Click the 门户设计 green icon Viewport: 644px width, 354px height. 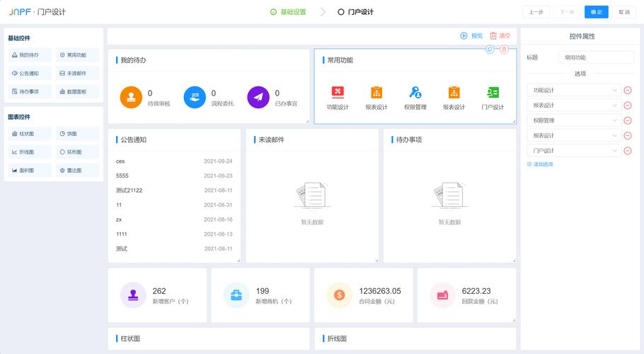pos(493,92)
